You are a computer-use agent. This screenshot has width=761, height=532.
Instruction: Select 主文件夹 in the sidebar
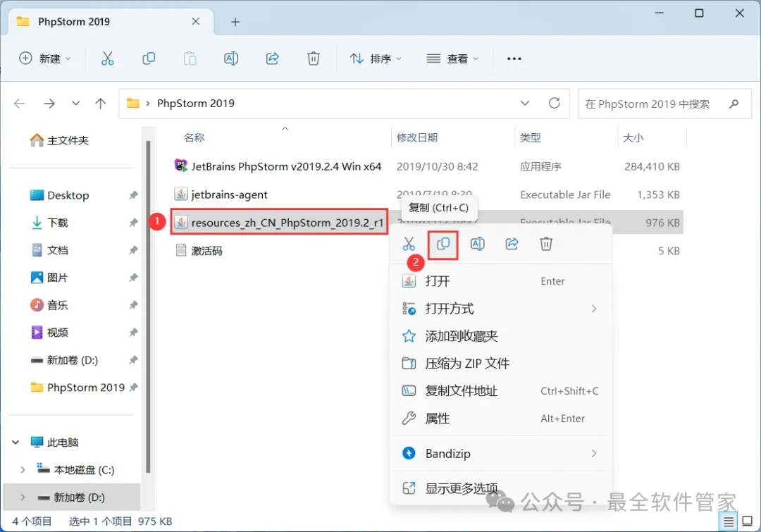[x=60, y=141]
